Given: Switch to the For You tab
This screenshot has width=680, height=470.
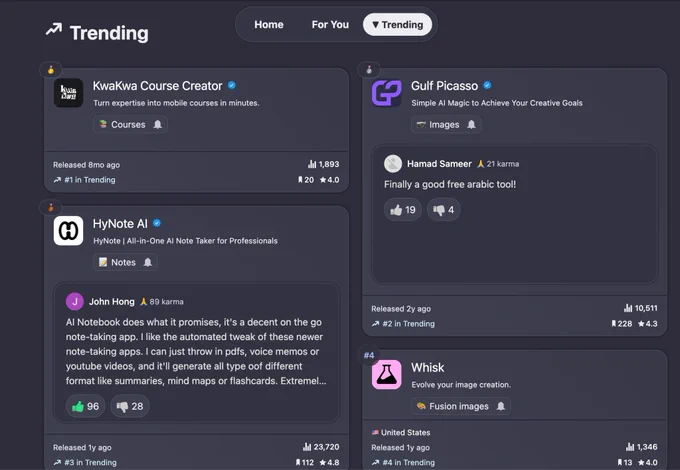Looking at the screenshot, I should 330,25.
